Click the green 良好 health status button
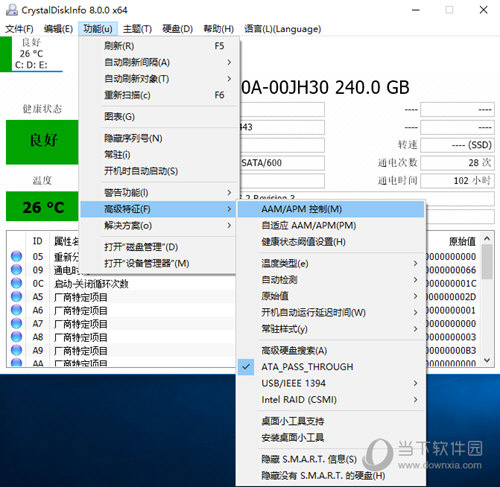This screenshot has height=487, width=500. (x=42, y=142)
